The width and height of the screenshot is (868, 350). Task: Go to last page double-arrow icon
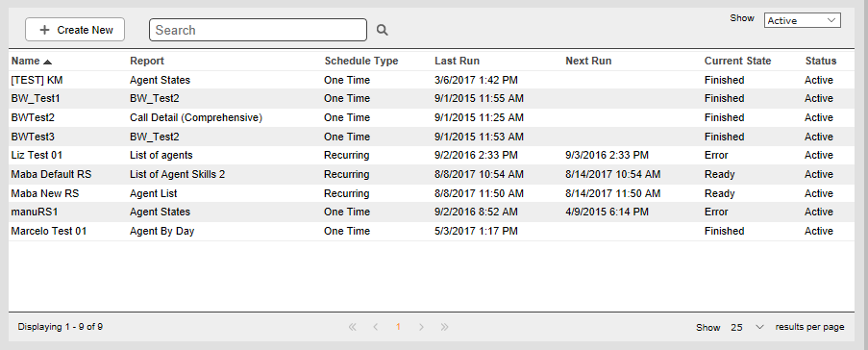point(444,327)
